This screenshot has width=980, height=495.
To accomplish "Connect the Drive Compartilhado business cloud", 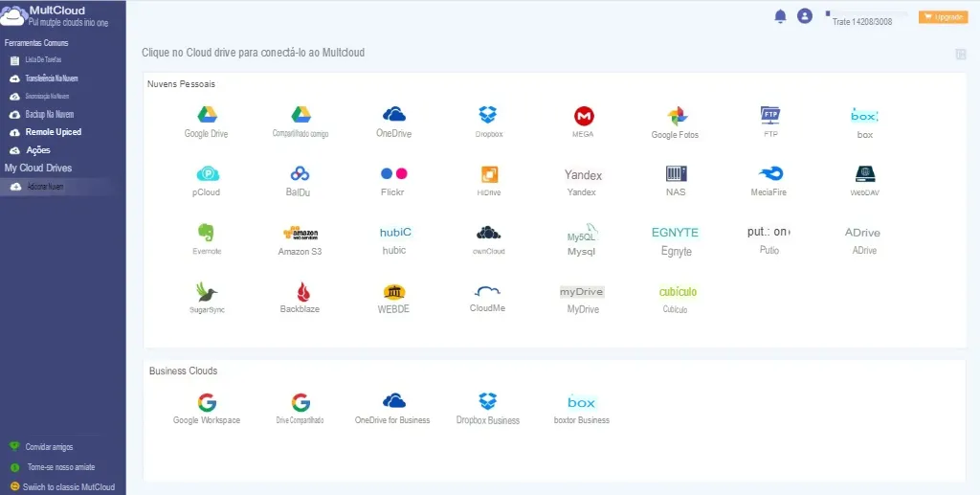I will click(x=301, y=402).
